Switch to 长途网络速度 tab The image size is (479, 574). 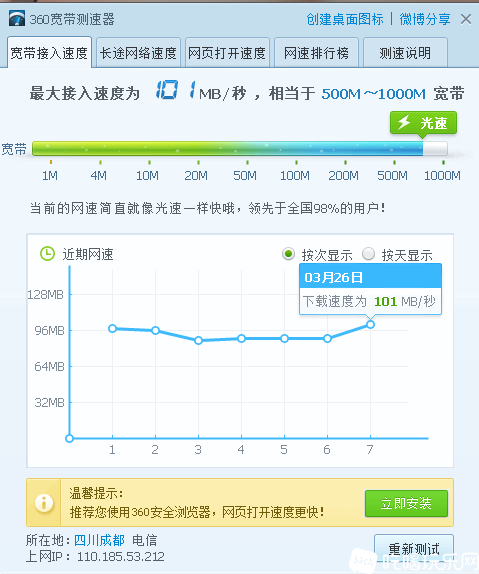[138, 53]
